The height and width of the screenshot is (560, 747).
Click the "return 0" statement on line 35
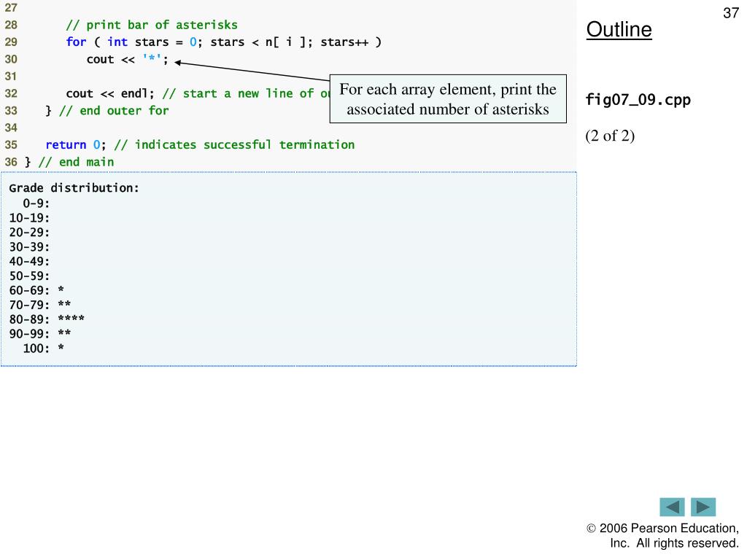click(200, 144)
